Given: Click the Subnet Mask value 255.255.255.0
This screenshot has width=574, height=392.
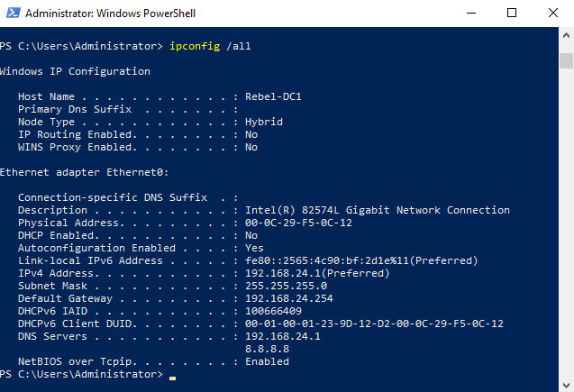Looking at the screenshot, I should coord(286,287).
